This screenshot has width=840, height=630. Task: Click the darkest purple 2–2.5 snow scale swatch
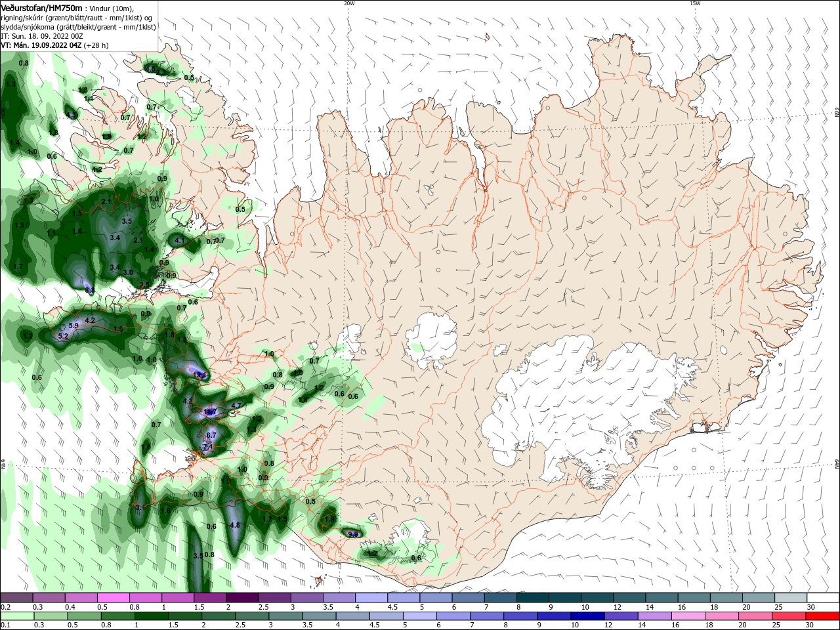point(241,598)
